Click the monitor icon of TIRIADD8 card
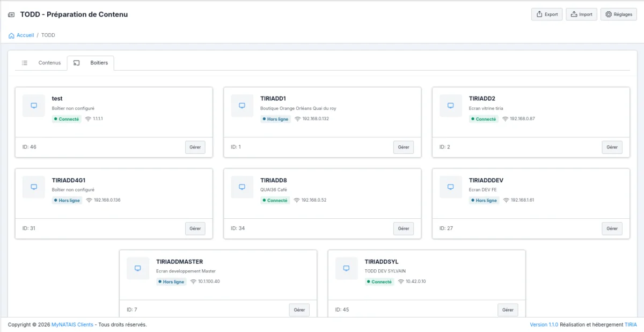 242,187
